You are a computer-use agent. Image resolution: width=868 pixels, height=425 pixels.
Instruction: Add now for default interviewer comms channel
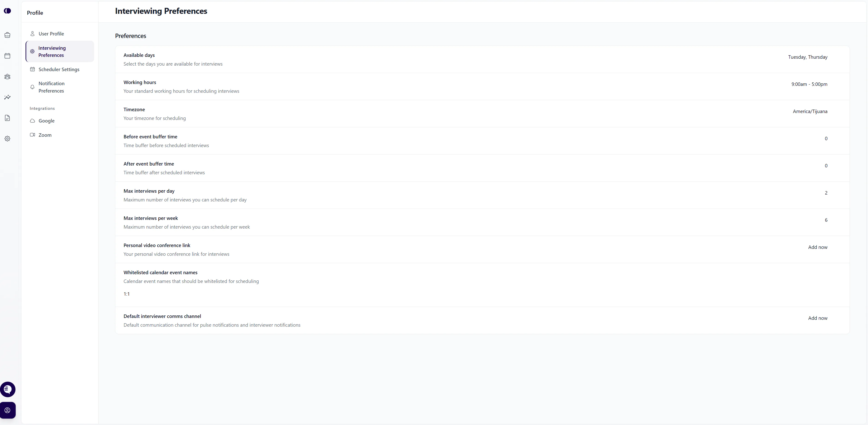tap(817, 318)
